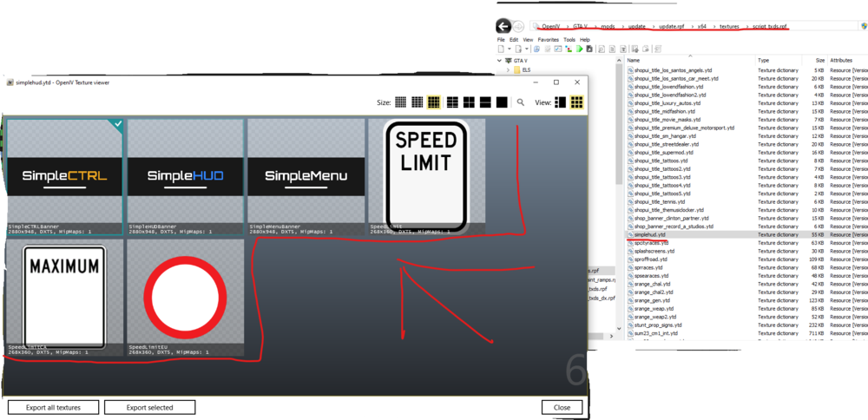Click the ELS folder icon in tree

point(517,69)
